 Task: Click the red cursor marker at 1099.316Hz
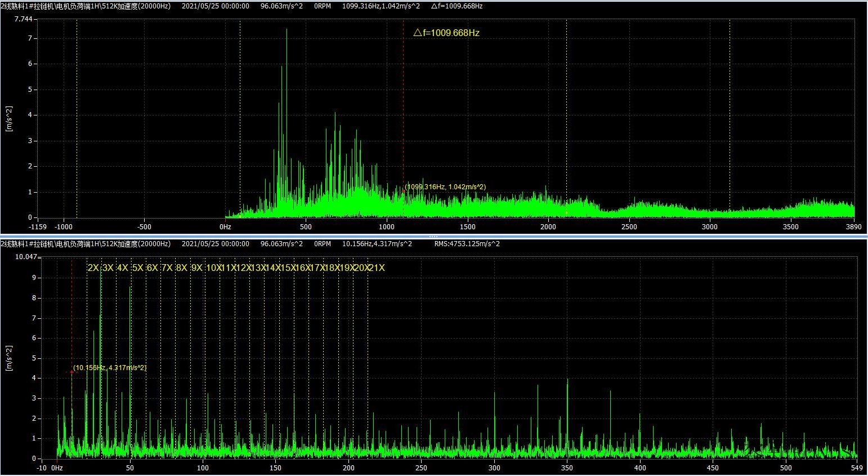[x=403, y=191]
